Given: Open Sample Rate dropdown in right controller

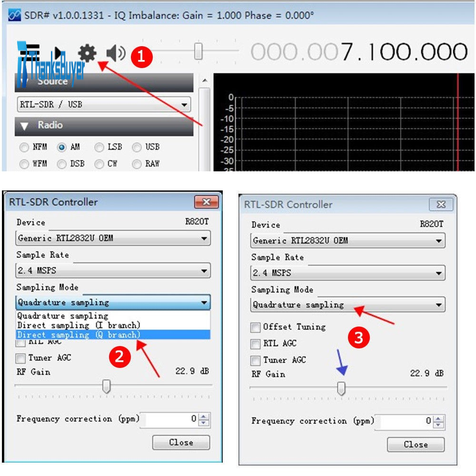Looking at the screenshot, I should tap(347, 273).
